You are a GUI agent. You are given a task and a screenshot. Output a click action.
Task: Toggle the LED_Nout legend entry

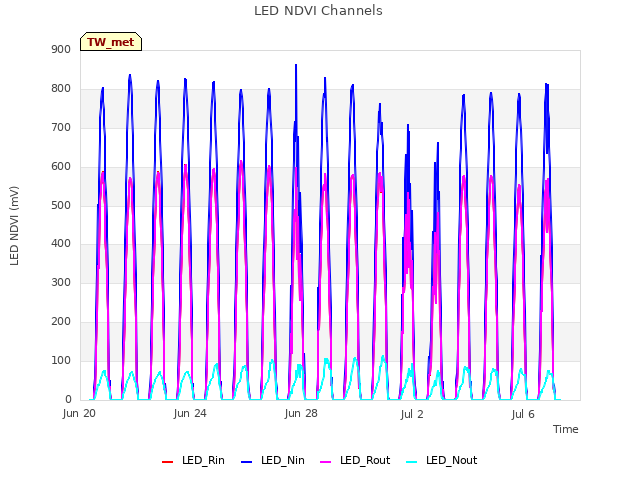[x=442, y=461]
